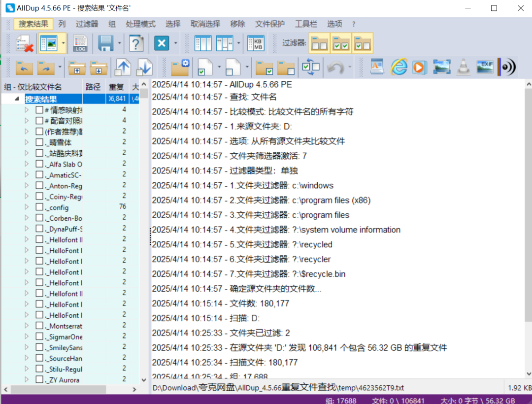Viewport: 532px width, 404px height.
Task: Open the save icon dropdown arrow
Action: (x=119, y=43)
